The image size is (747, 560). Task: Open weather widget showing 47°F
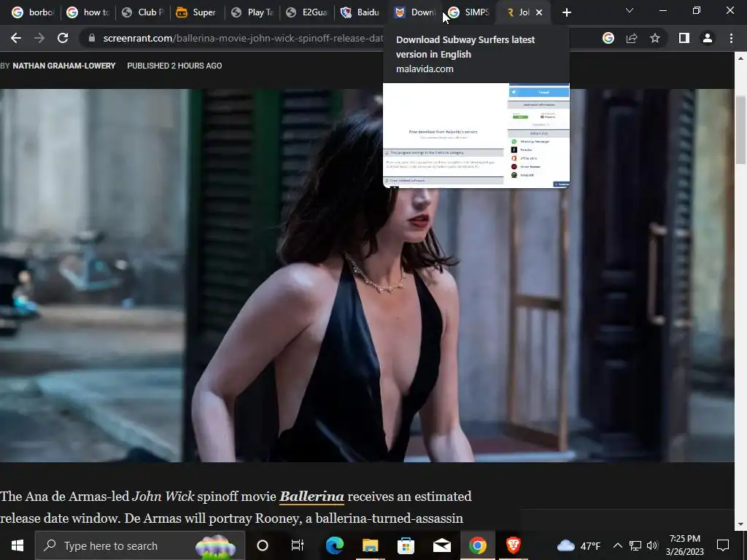578,545
